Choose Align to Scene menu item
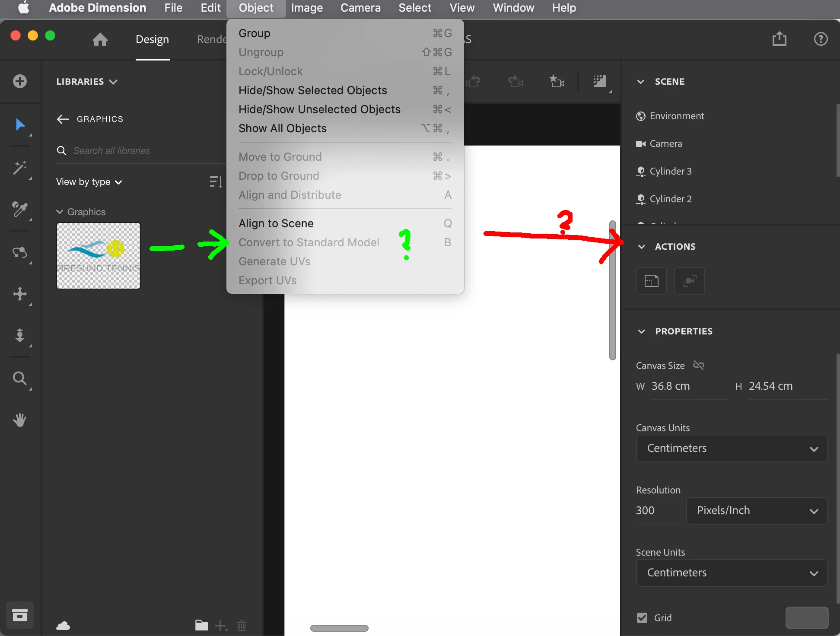The height and width of the screenshot is (636, 840). coord(276,223)
